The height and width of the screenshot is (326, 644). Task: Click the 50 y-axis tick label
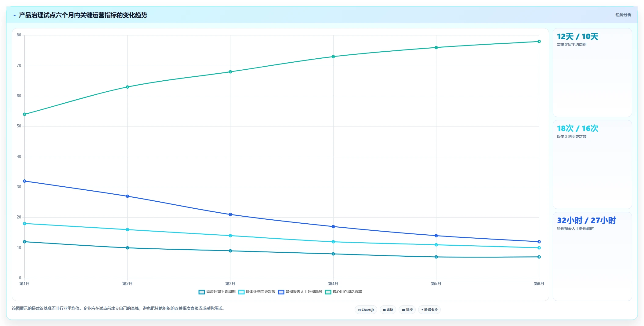click(19, 126)
